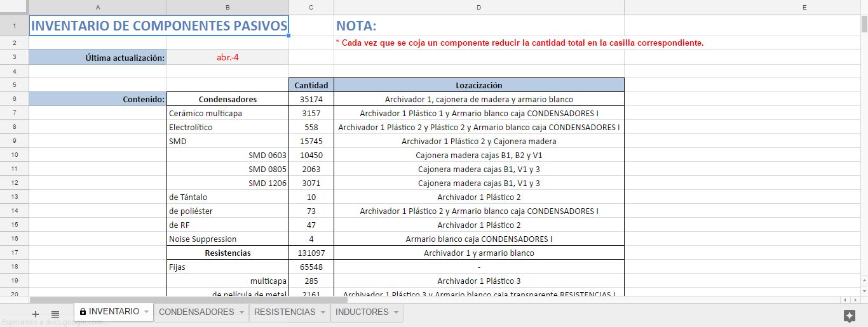Open CONDENSADORES tab dropdown arrow
The width and height of the screenshot is (868, 327).
[241, 312]
